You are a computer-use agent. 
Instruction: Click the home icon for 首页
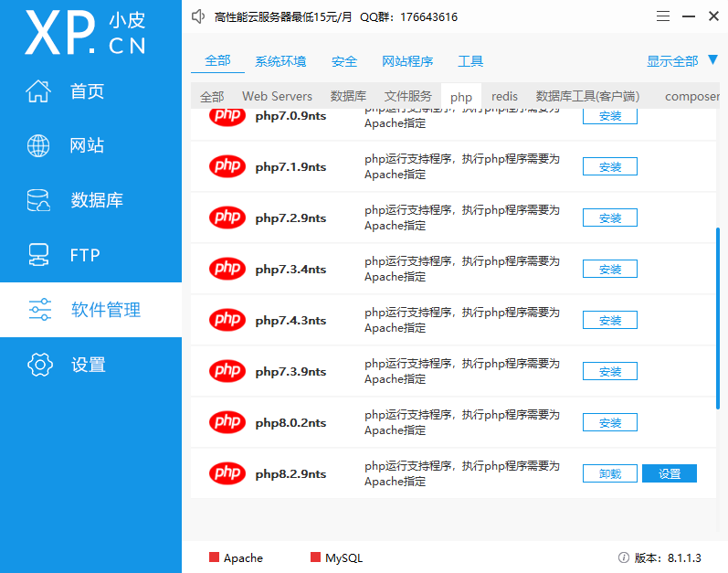click(x=39, y=91)
